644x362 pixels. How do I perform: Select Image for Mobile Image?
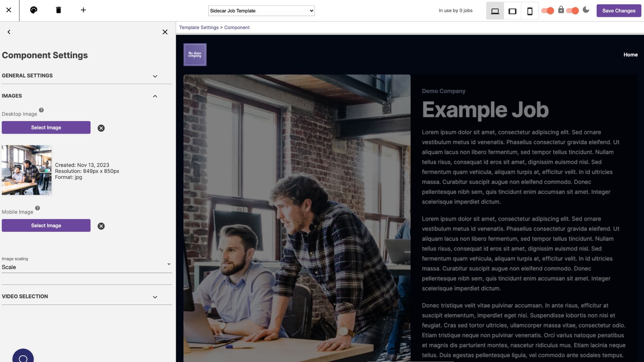click(x=46, y=226)
